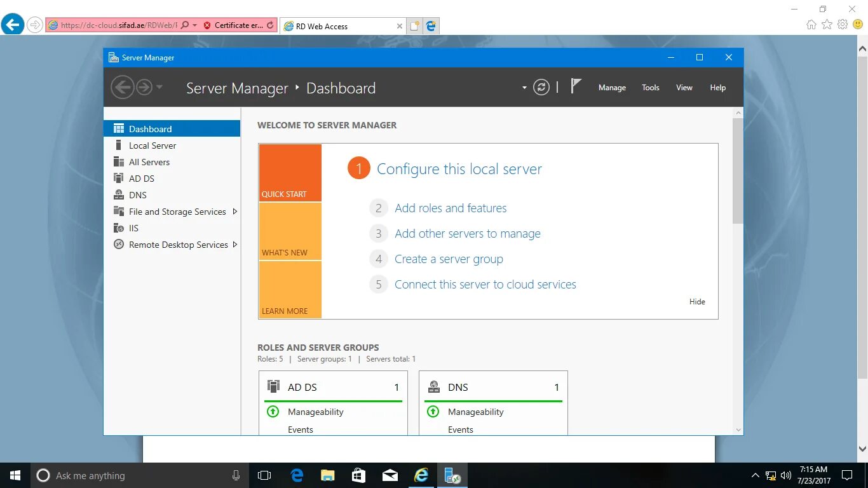Click the All Servers sidebar icon
The height and width of the screenshot is (488, 868).
pos(118,162)
